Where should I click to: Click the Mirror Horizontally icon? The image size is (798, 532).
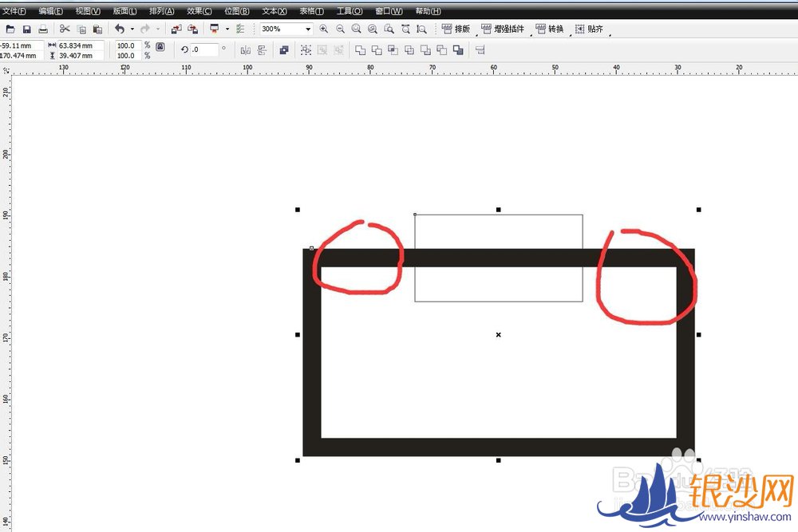point(245,49)
